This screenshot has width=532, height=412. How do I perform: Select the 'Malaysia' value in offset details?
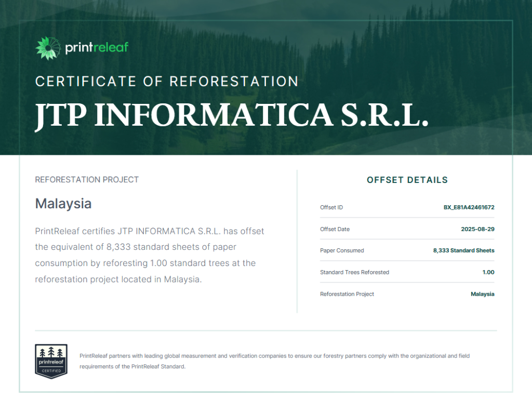(x=483, y=294)
